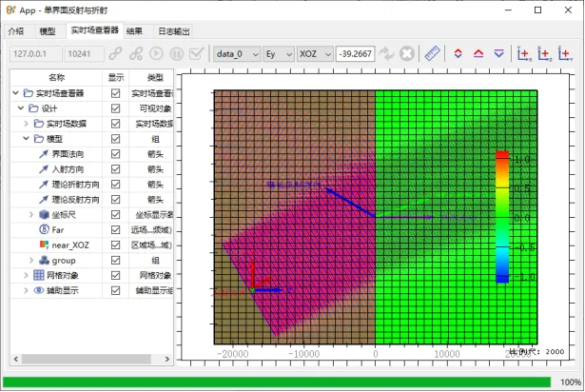The image size is (585, 392).
Task: Click the 入射方向 arrow icon
Action: tap(44, 169)
